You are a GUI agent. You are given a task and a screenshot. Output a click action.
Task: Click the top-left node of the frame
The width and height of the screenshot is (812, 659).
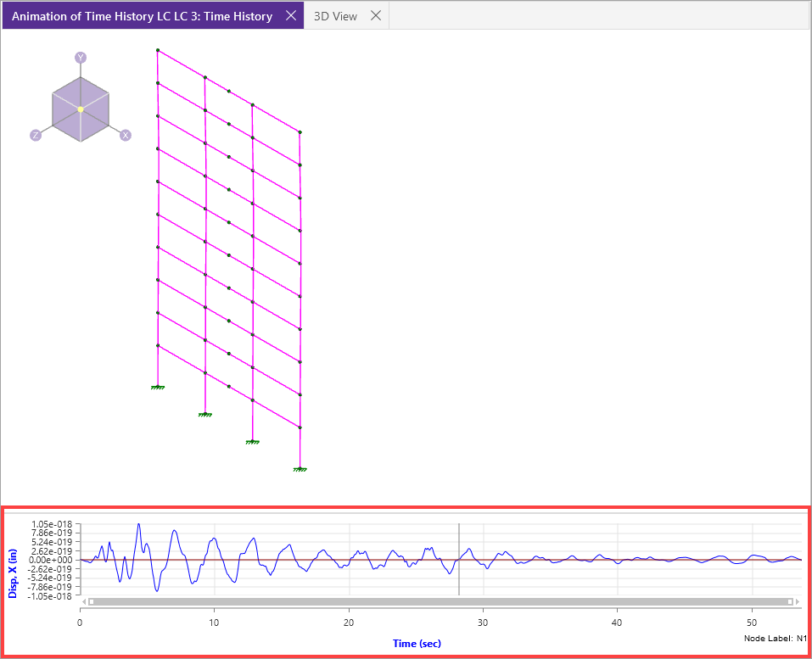pyautogui.click(x=158, y=51)
